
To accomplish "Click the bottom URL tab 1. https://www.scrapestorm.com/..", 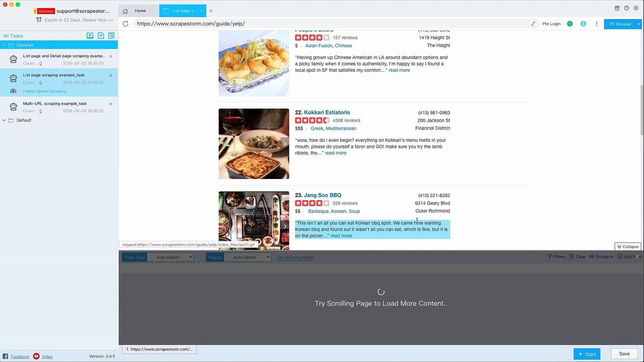I will pos(159,349).
